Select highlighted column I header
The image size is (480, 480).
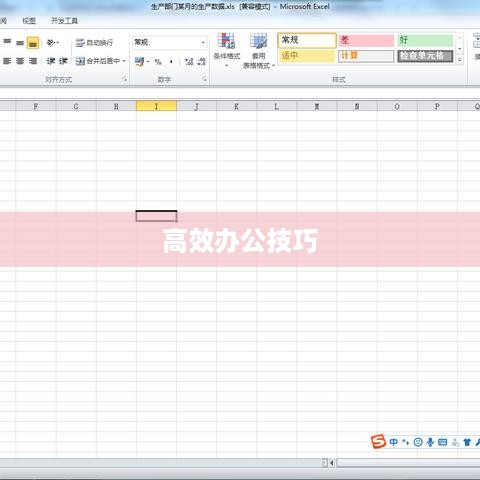pyautogui.click(x=156, y=106)
